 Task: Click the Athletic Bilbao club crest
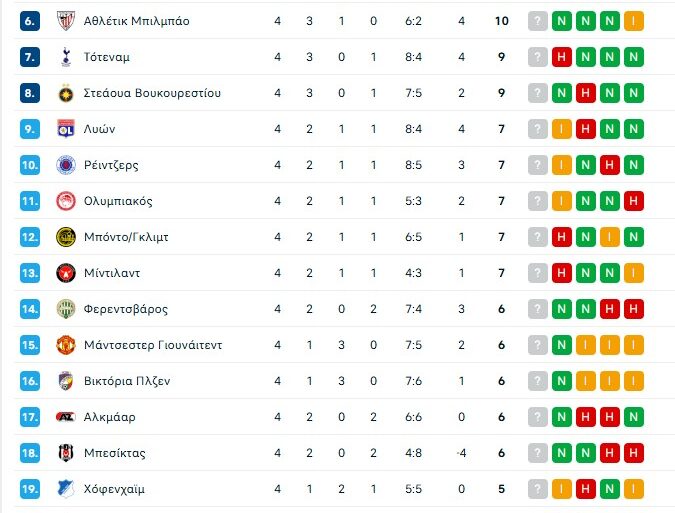click(66, 21)
